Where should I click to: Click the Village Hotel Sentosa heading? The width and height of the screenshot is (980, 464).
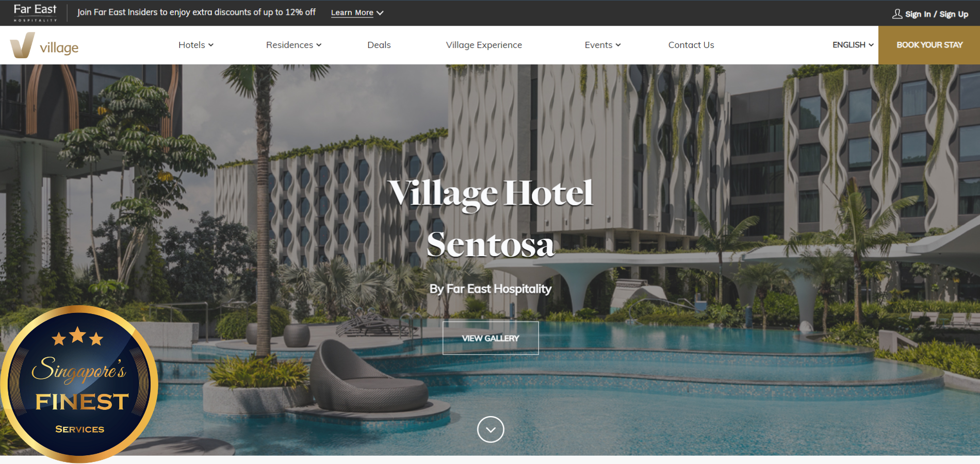pyautogui.click(x=491, y=218)
